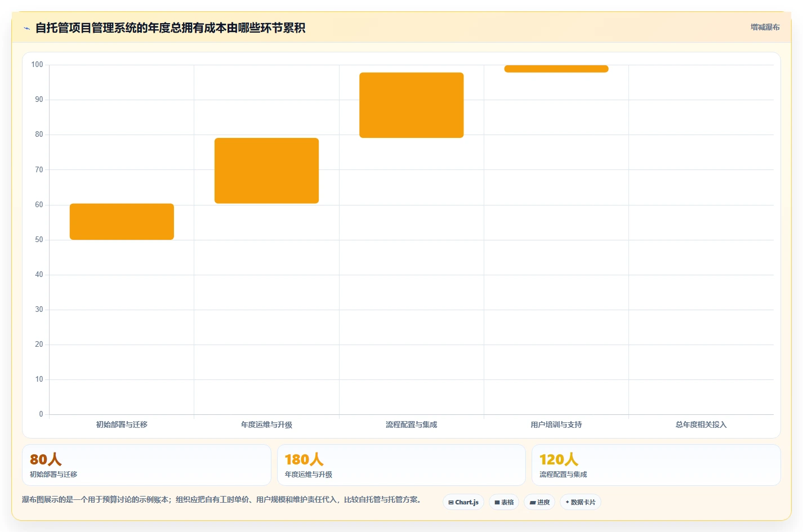803x532 pixels.
Task: Select the 表格 chip
Action: tap(504, 502)
